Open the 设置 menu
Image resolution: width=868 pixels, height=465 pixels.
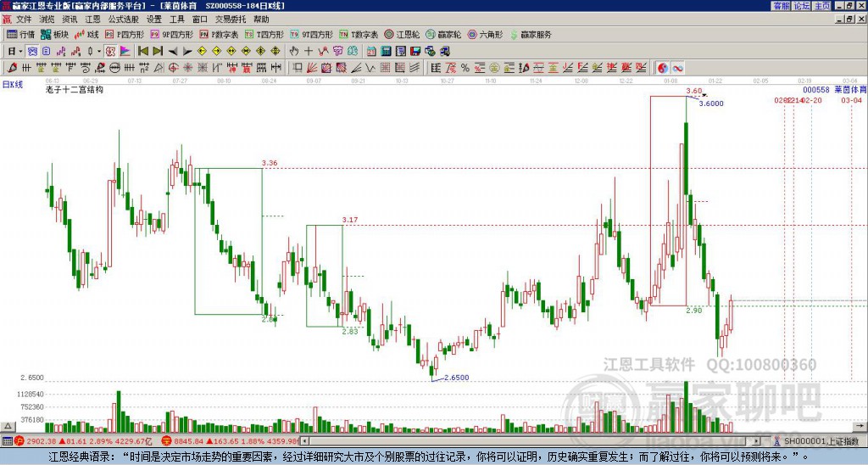[154, 20]
